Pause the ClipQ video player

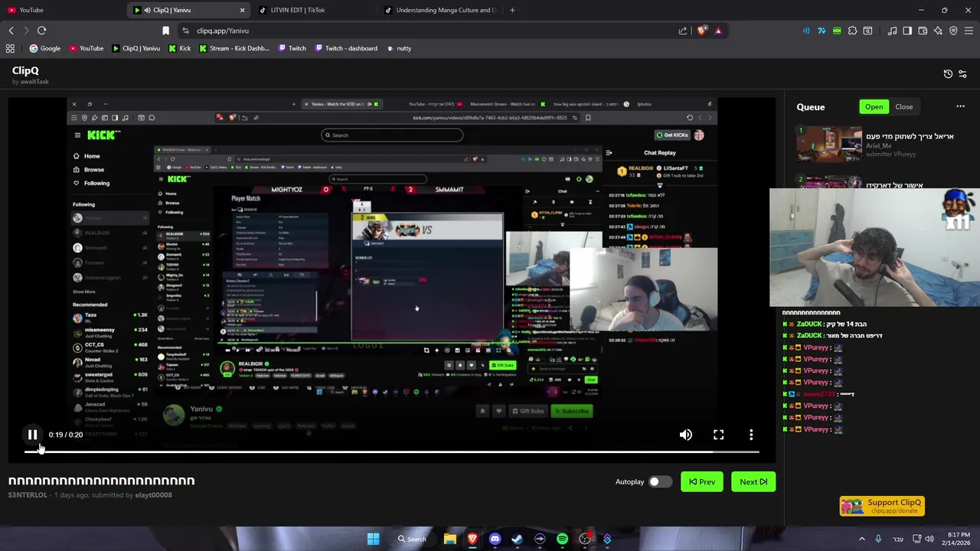32,435
